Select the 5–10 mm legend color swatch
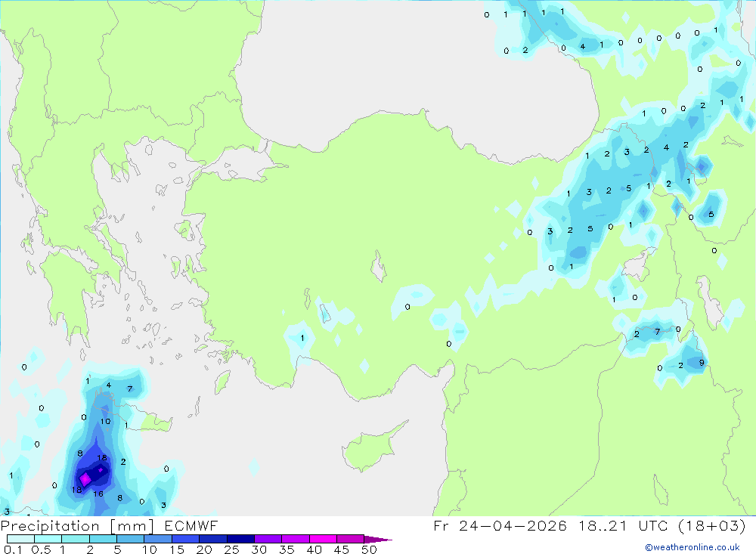This screenshot has height=554, width=756. tap(131, 539)
